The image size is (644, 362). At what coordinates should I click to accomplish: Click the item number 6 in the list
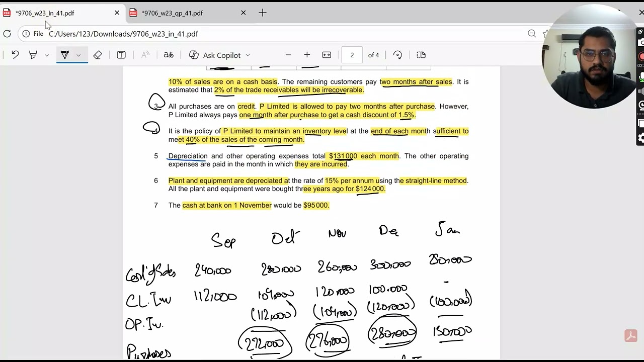coord(156,180)
